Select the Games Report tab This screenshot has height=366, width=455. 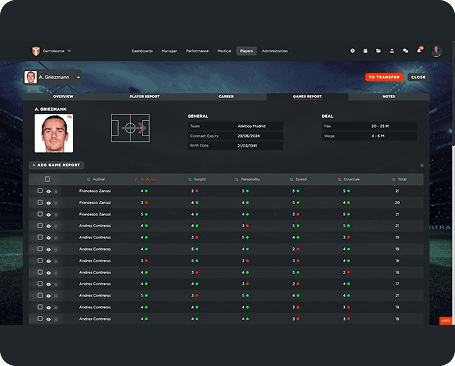coord(307,97)
